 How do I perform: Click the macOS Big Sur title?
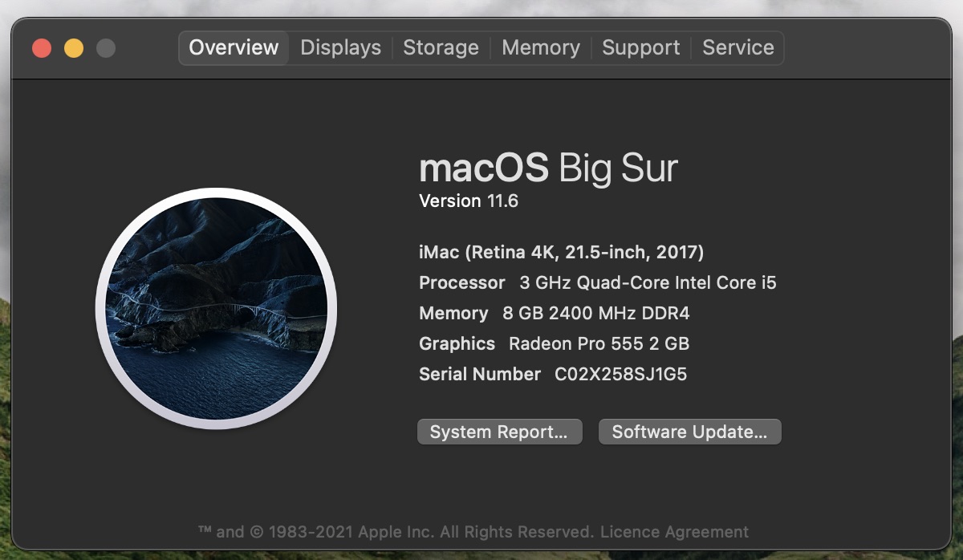(548, 168)
